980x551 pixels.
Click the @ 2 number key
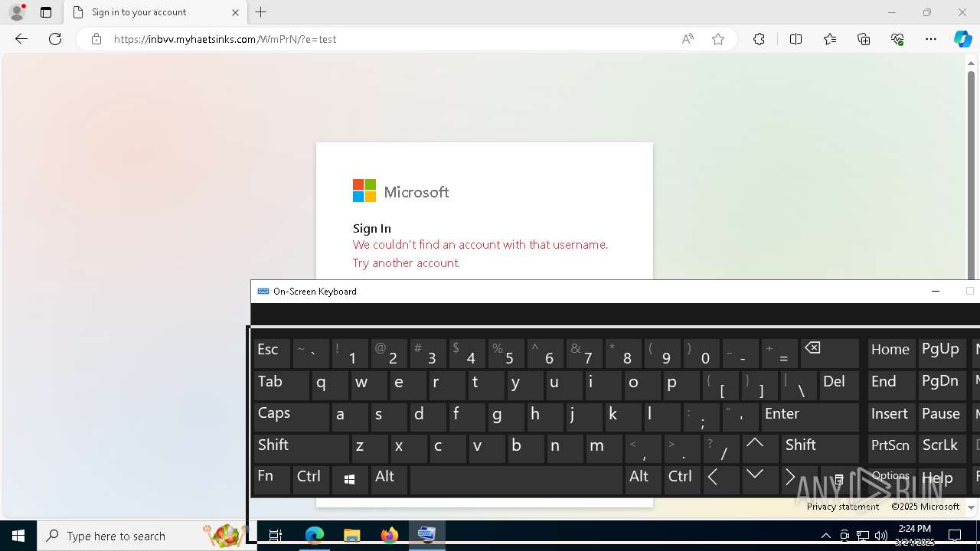[389, 354]
